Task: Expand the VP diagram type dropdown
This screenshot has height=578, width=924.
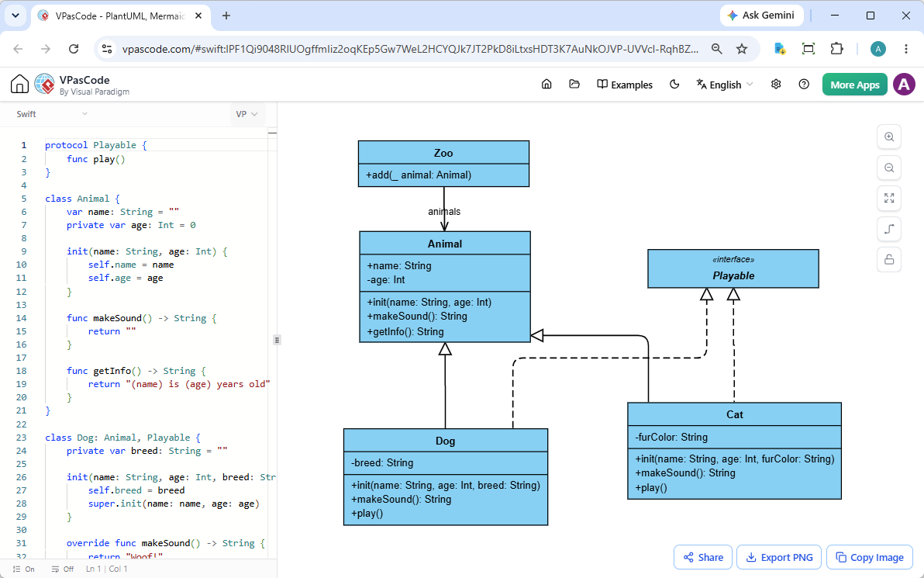Action: [x=247, y=114]
